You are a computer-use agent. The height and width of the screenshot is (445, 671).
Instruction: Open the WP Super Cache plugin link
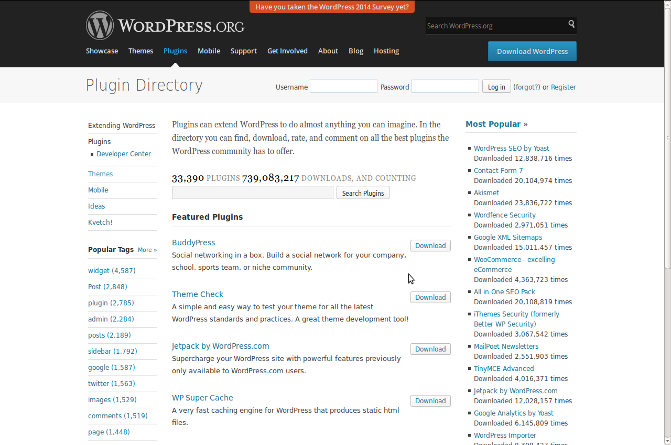coord(202,397)
